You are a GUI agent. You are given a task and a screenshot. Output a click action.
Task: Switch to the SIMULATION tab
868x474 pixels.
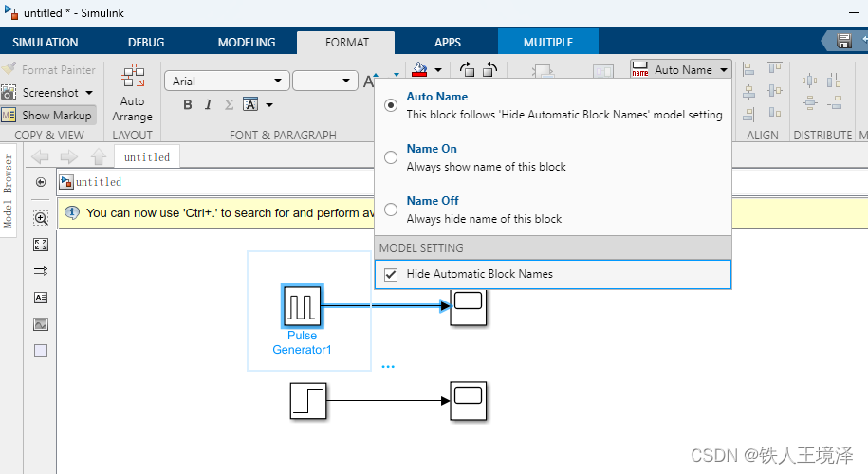click(x=46, y=42)
